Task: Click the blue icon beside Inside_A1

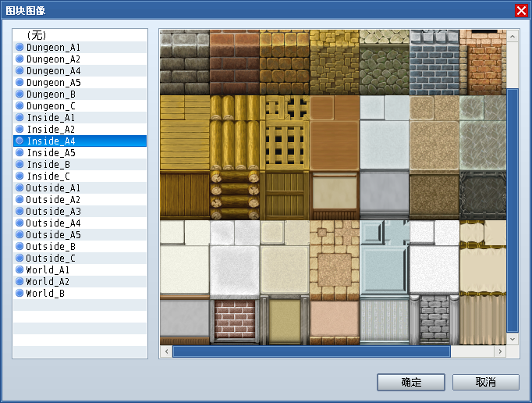Action: (x=20, y=117)
